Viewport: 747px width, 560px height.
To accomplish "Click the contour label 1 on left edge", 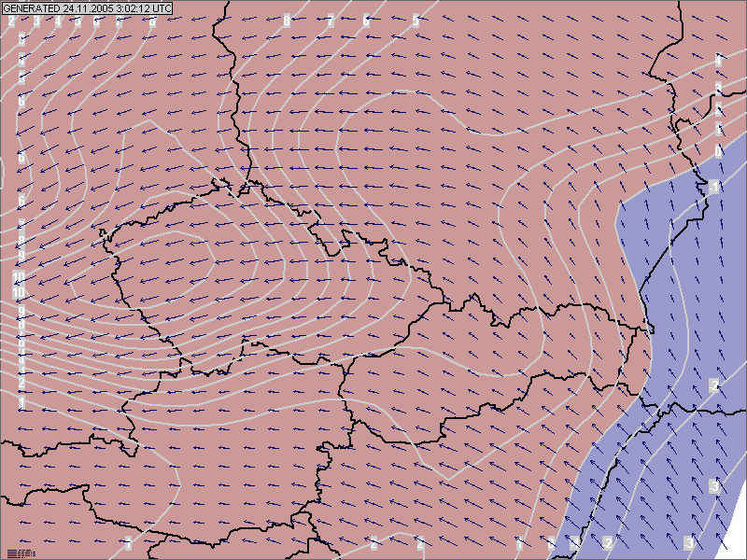I will click(x=21, y=403).
